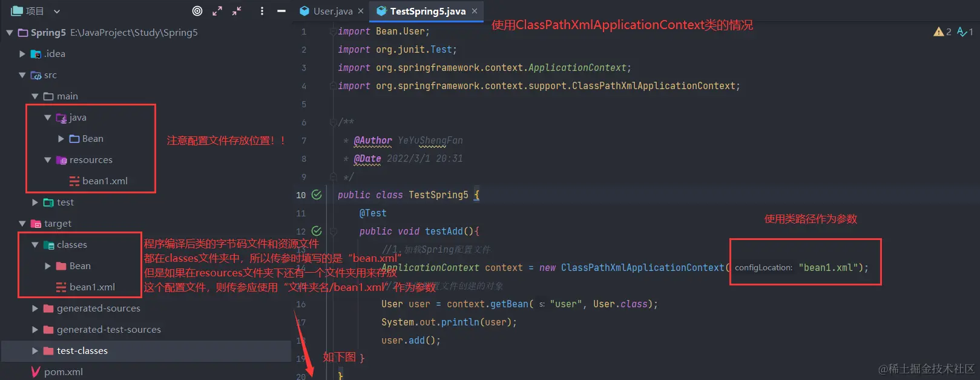Expand the generated-test-sources folder
Viewport: 980px width, 380px height.
click(x=35, y=330)
